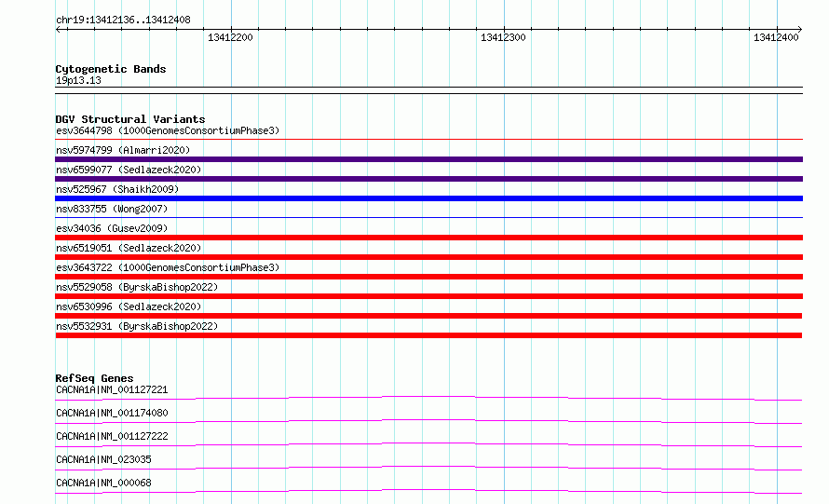This screenshot has height=504, width=829.
Task: Select transcript CACNA1A|NM_001127222
Action: point(112,436)
